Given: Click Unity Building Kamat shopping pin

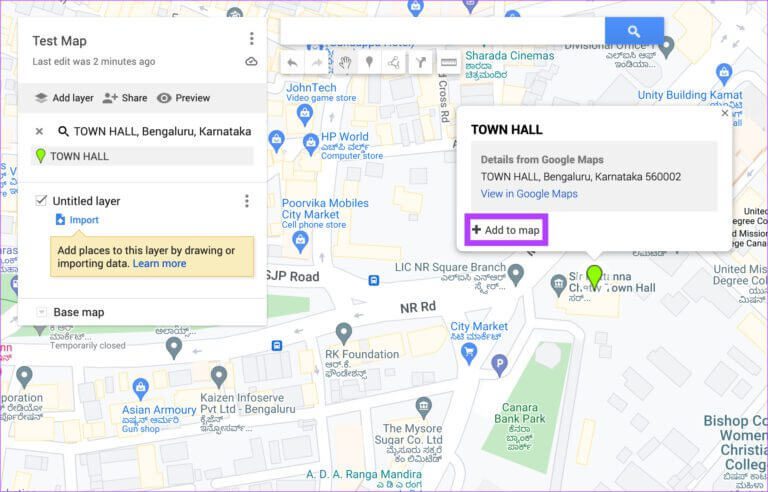Looking at the screenshot, I should pyautogui.click(x=724, y=74).
